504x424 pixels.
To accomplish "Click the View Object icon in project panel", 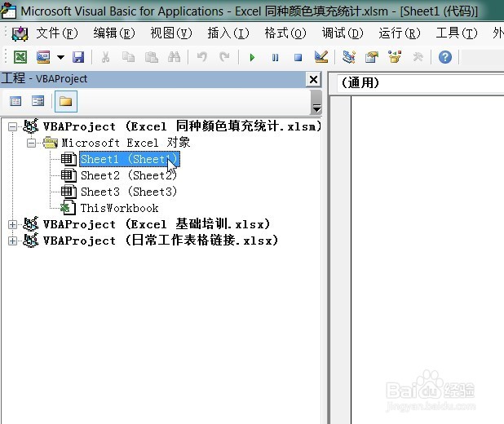I will point(38,102).
